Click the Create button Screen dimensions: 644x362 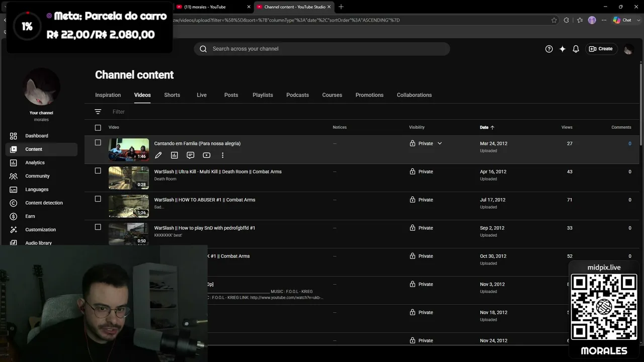point(601,49)
